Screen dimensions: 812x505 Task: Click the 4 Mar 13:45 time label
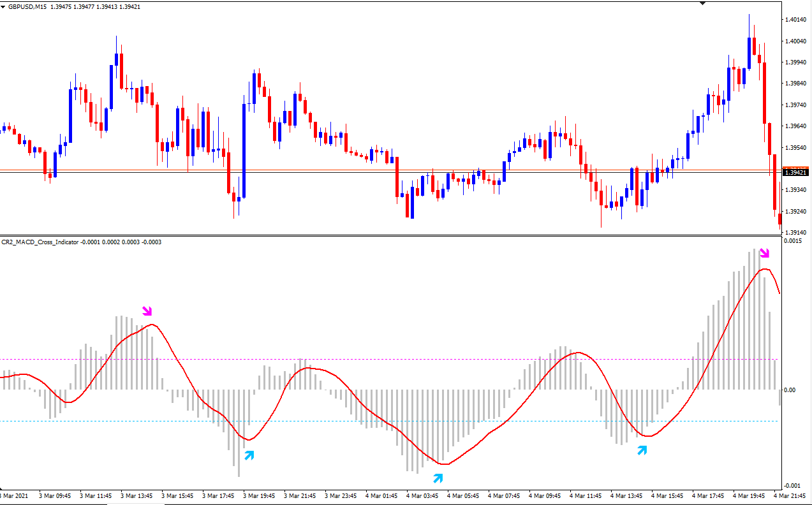coord(626,495)
